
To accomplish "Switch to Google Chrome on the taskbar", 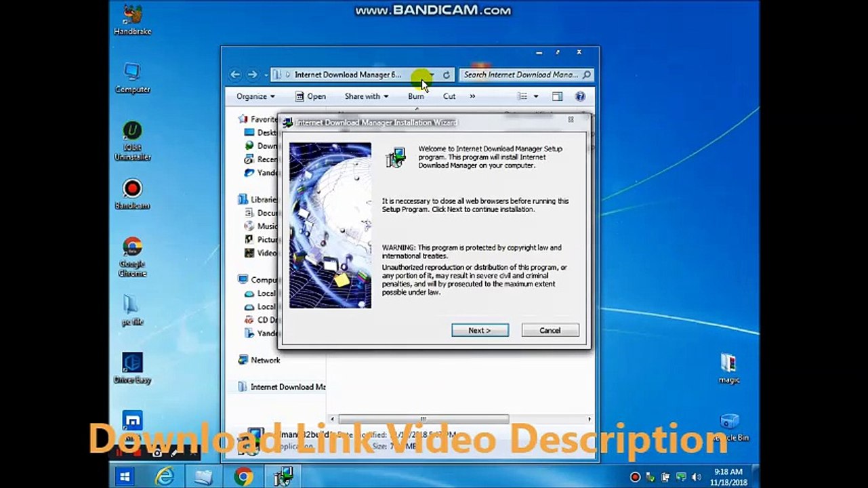I will [x=243, y=476].
